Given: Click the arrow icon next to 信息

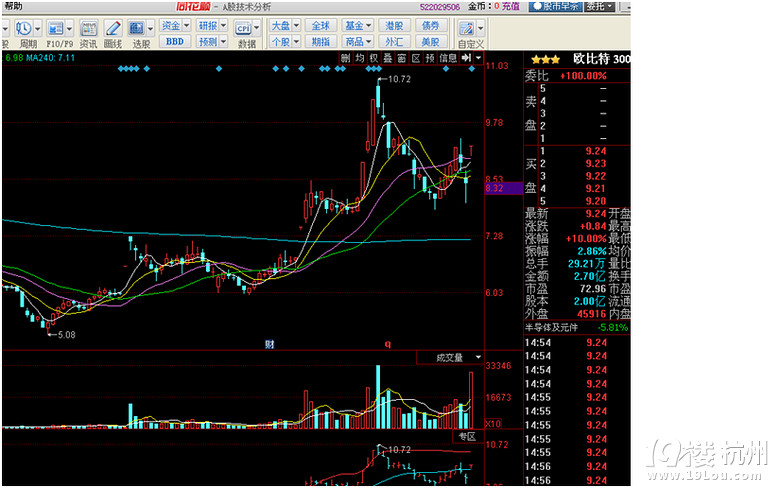Looking at the screenshot, I should (x=465, y=58).
